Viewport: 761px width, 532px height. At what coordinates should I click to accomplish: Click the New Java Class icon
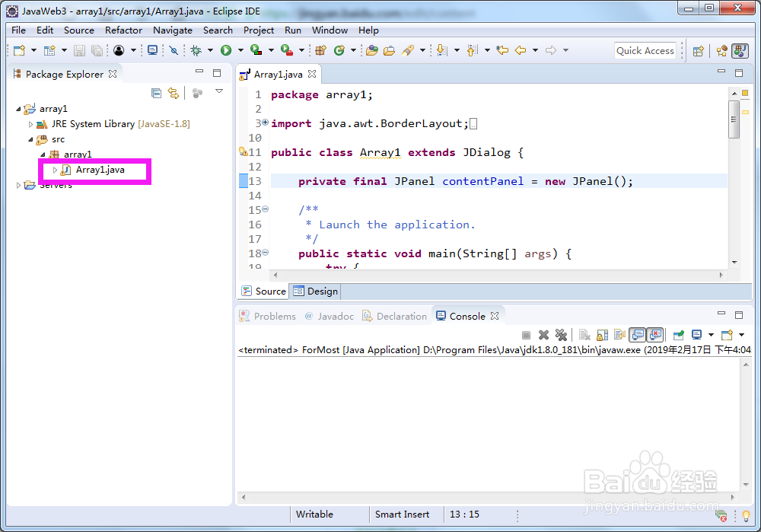click(x=339, y=50)
